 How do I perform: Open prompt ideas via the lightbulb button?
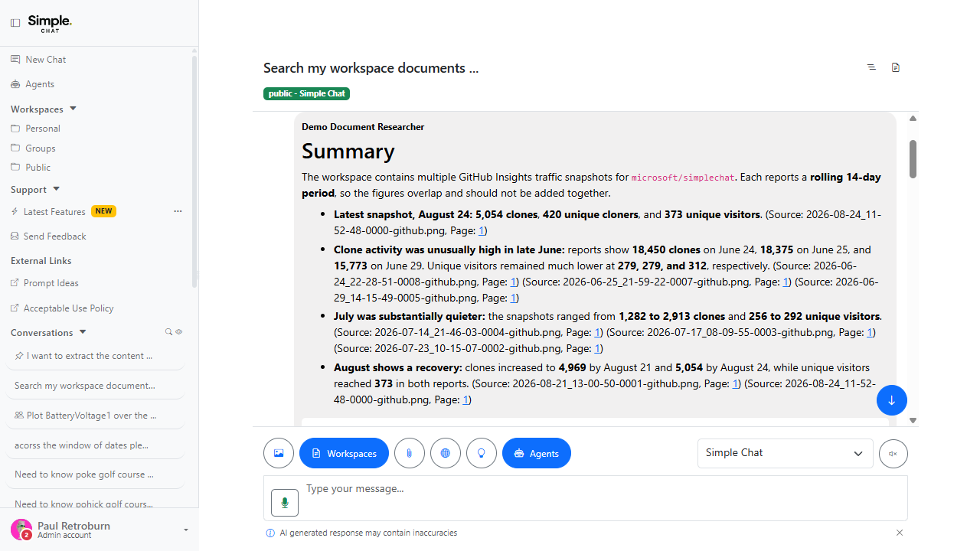click(482, 453)
